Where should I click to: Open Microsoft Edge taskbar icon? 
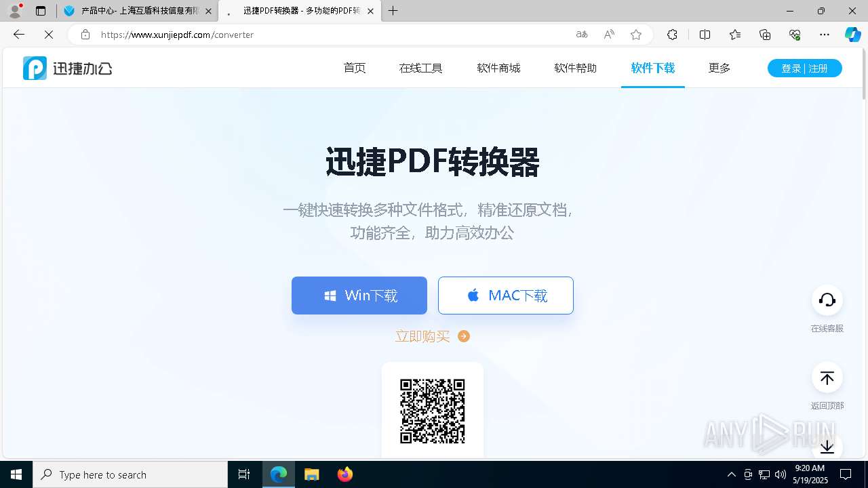click(x=279, y=474)
